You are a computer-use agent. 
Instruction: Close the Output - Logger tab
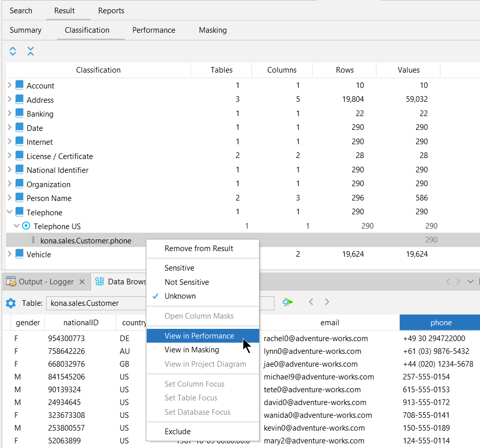pyautogui.click(x=82, y=282)
